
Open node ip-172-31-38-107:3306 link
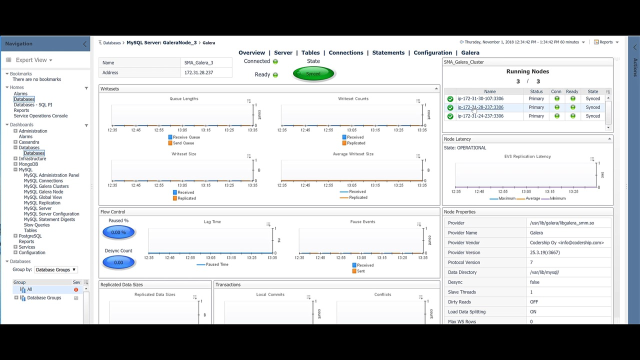[x=480, y=99]
